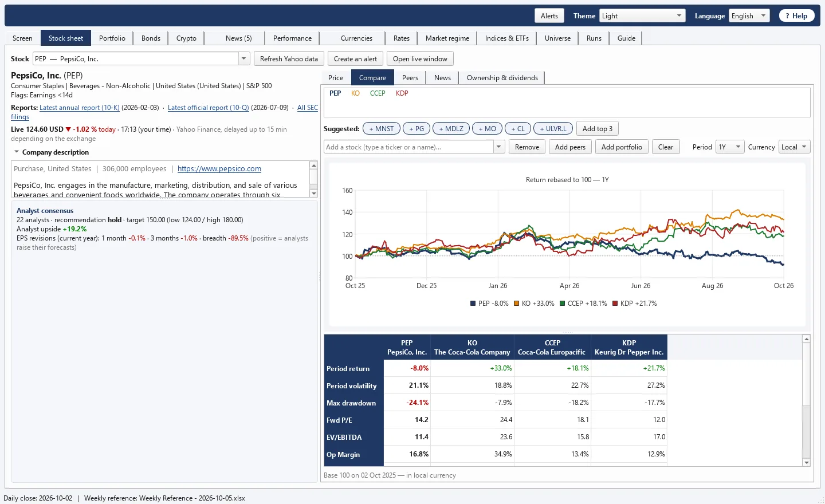Open the Crypto tab
This screenshot has width=825, height=504.
point(186,38)
